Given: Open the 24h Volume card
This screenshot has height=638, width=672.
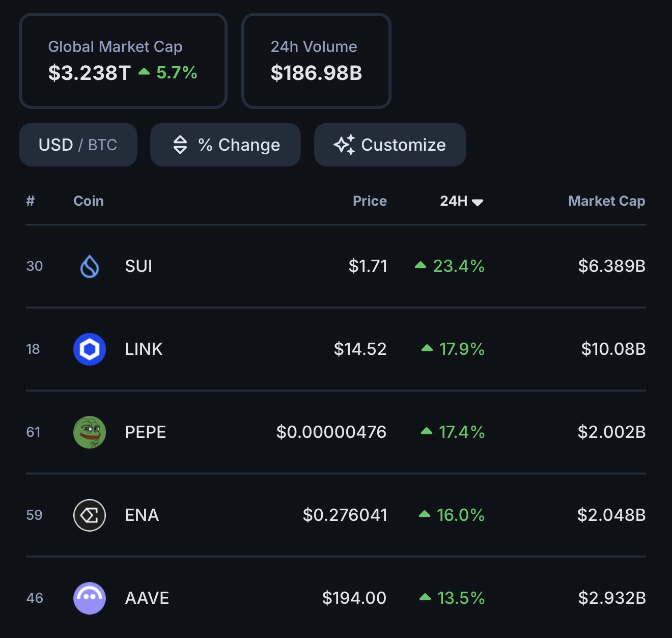Looking at the screenshot, I should 316,61.
